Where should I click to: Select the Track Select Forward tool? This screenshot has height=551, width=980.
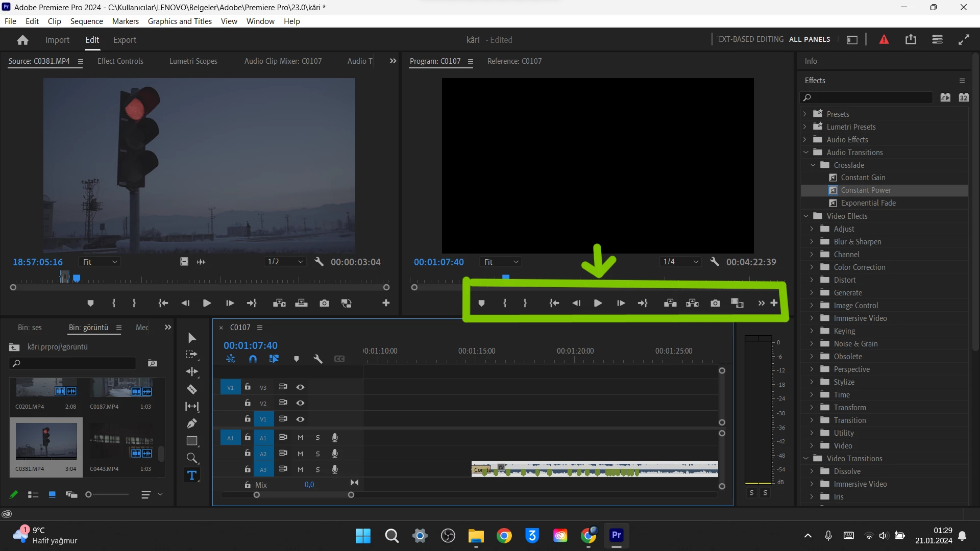pyautogui.click(x=192, y=355)
